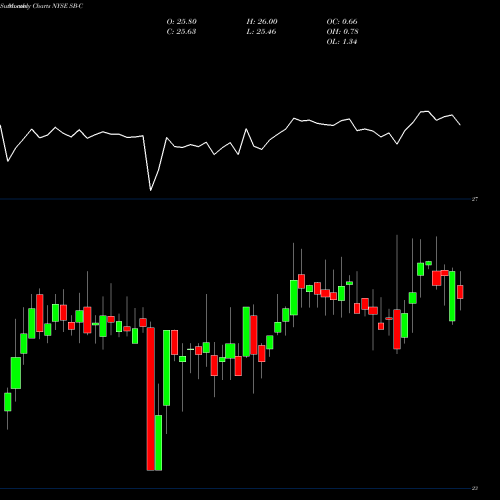Screen dimensions: 500x500
Task: Click the tallest red candlestick in the chart
Action: pyautogui.click(x=151, y=399)
